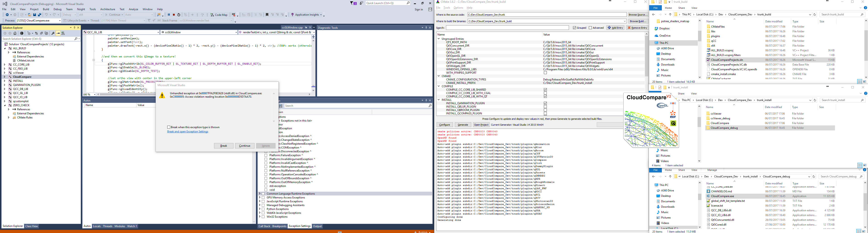Image resolution: width=868 pixels, height=233 pixels.
Task: Expand Win32 Exceptions category
Action: (x=259, y=217)
